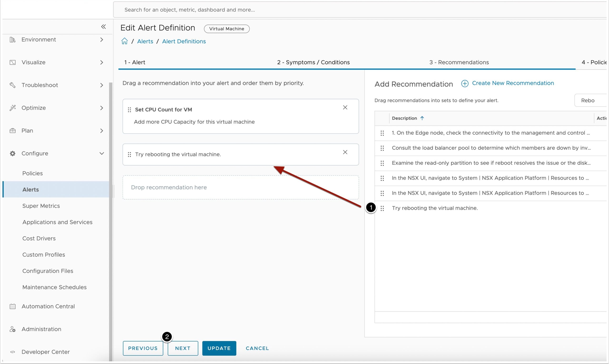Click the Optimize wand icon
The image size is (609, 364).
[13, 108]
